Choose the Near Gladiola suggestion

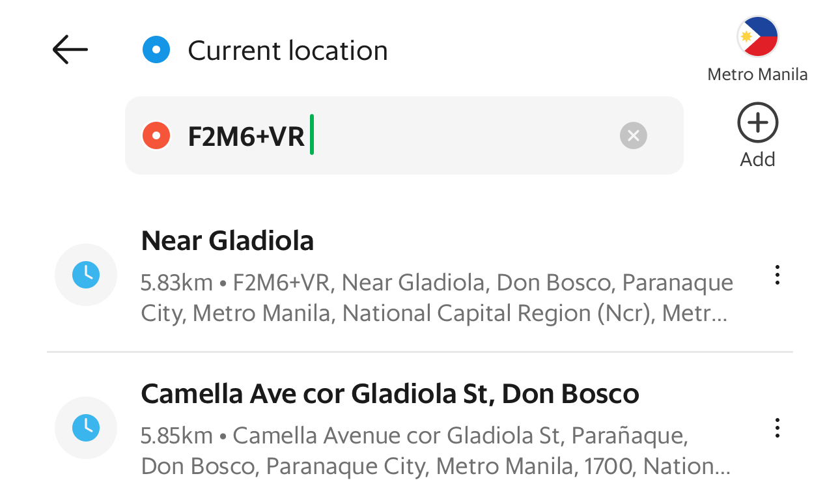click(420, 276)
